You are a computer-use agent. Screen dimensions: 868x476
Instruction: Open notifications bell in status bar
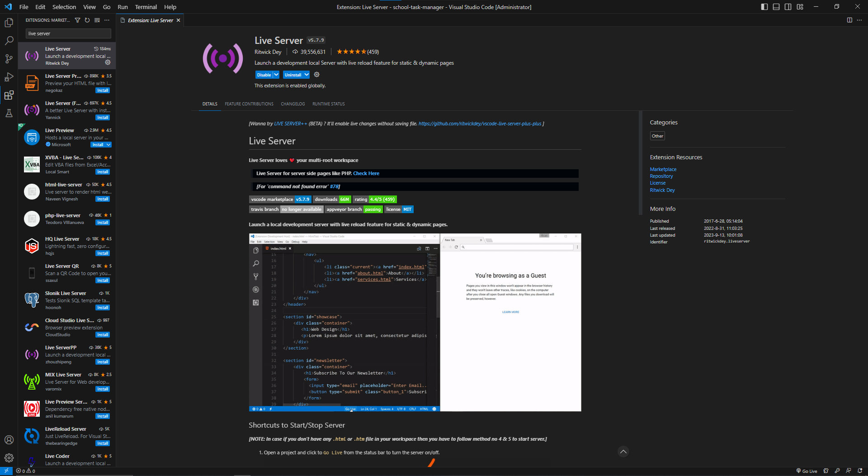click(x=860, y=471)
